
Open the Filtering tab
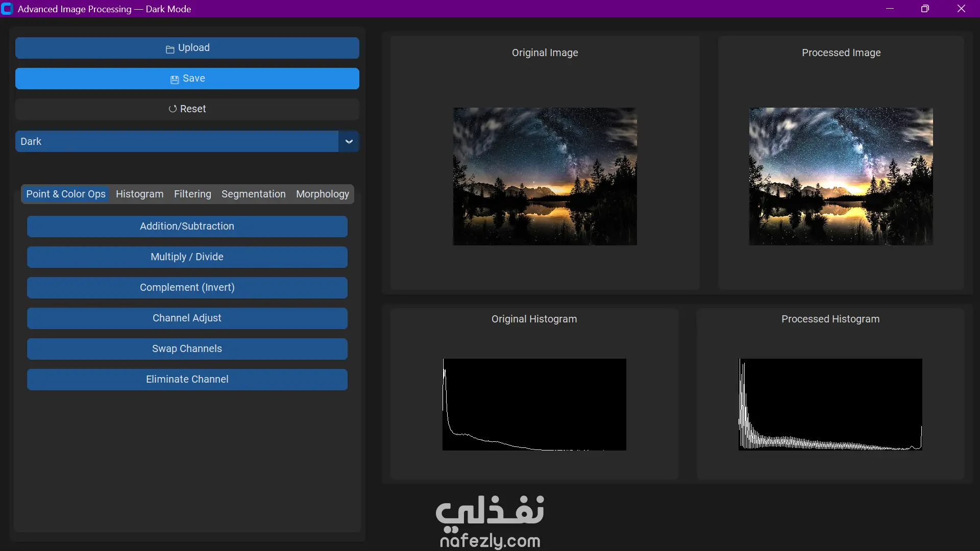tap(192, 194)
